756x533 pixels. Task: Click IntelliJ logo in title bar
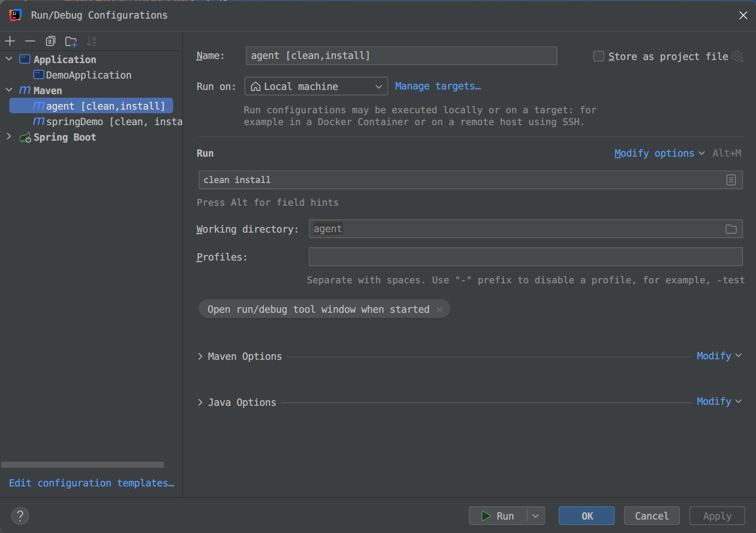point(15,15)
